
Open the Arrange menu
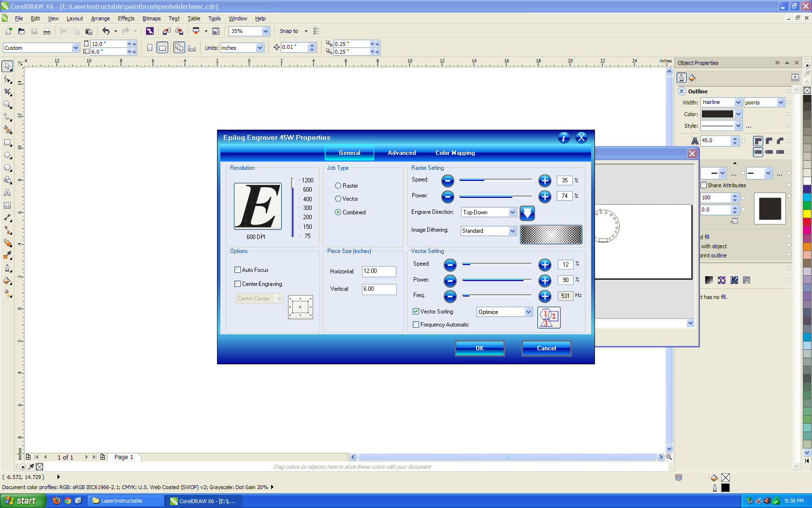tap(100, 18)
